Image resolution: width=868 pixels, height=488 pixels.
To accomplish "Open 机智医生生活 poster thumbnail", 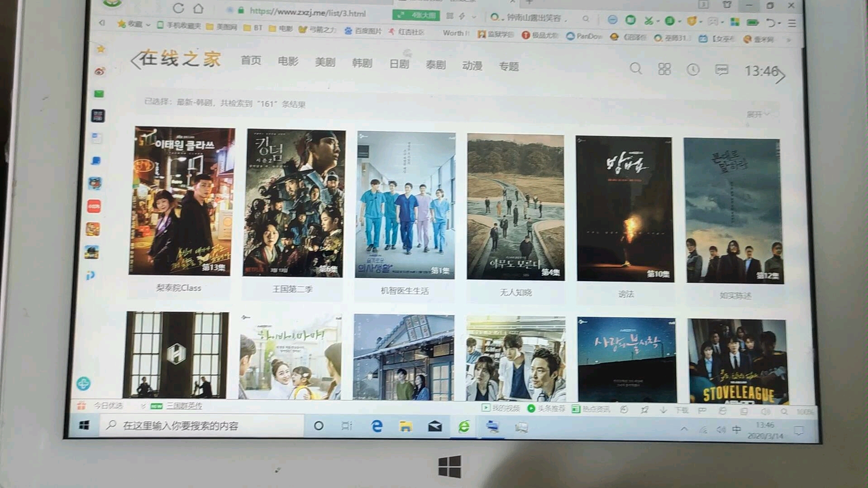I will (x=405, y=205).
